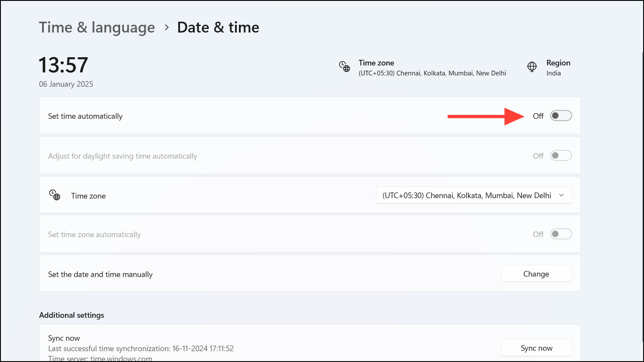
Task: Click the date 06 January 2025
Action: point(66,84)
